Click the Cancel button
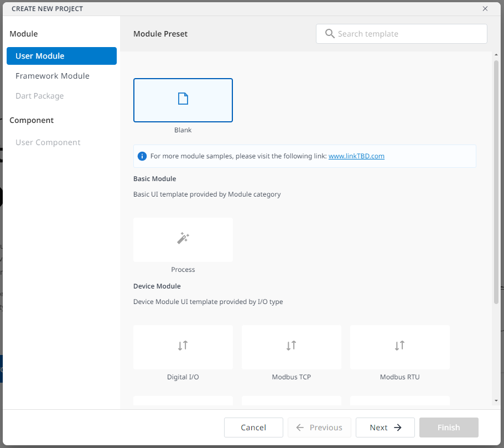 [253, 428]
